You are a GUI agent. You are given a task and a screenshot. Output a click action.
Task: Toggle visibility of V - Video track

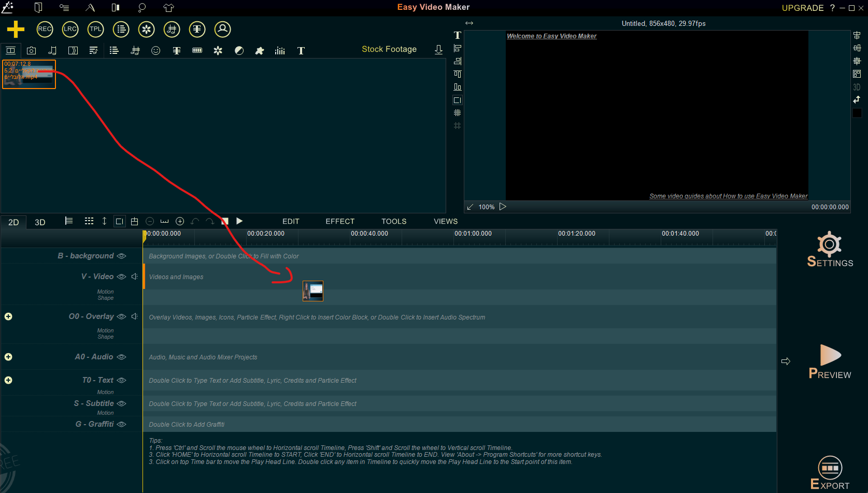[x=122, y=277]
